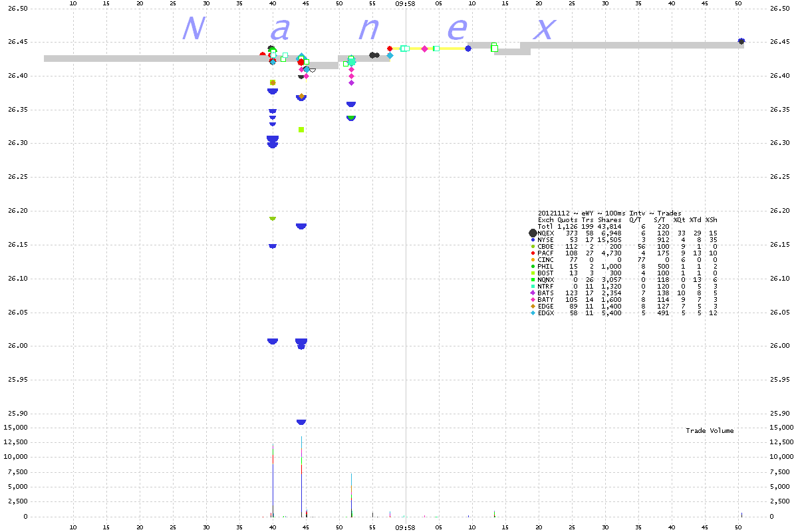This screenshot has height=532, width=798.
Task: Click the lime square trade marker near 26.32
Action: pos(301,130)
